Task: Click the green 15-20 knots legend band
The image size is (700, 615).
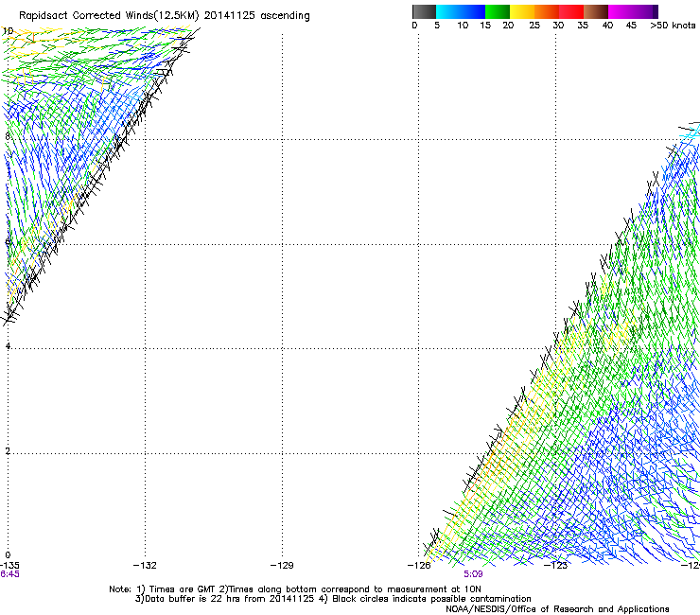Action: pos(498,11)
